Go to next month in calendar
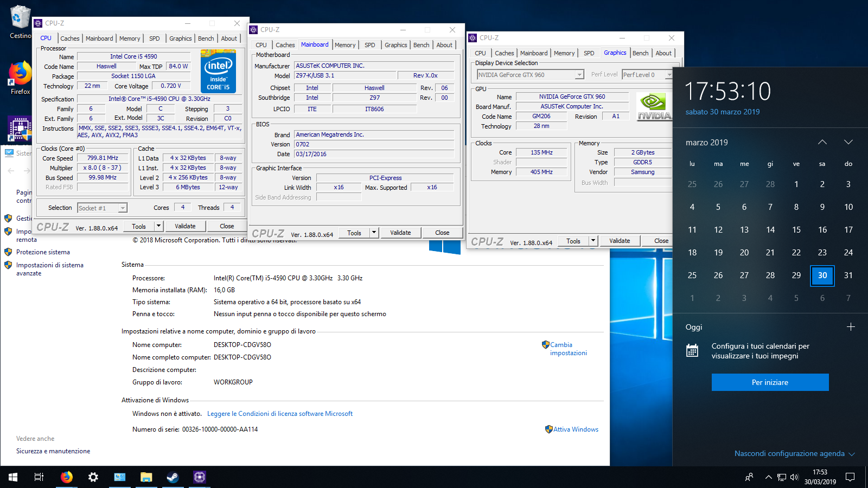Image resolution: width=868 pixels, height=488 pixels. (848, 142)
